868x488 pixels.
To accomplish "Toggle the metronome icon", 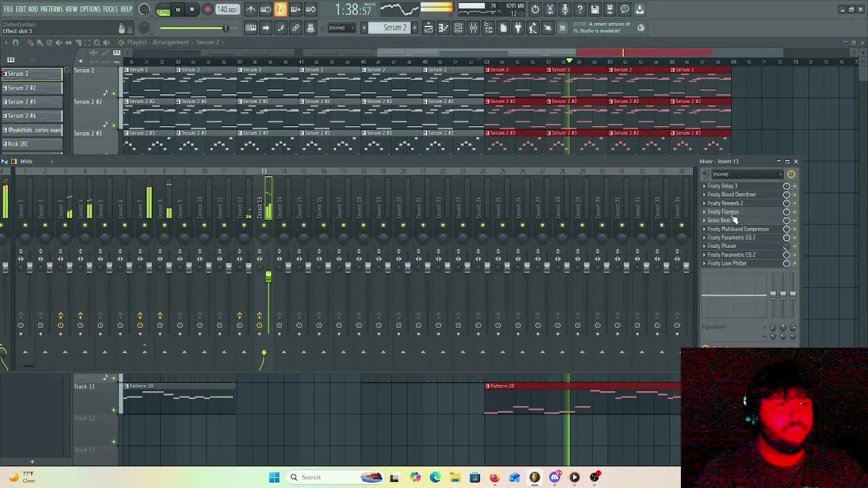I will click(x=250, y=9).
